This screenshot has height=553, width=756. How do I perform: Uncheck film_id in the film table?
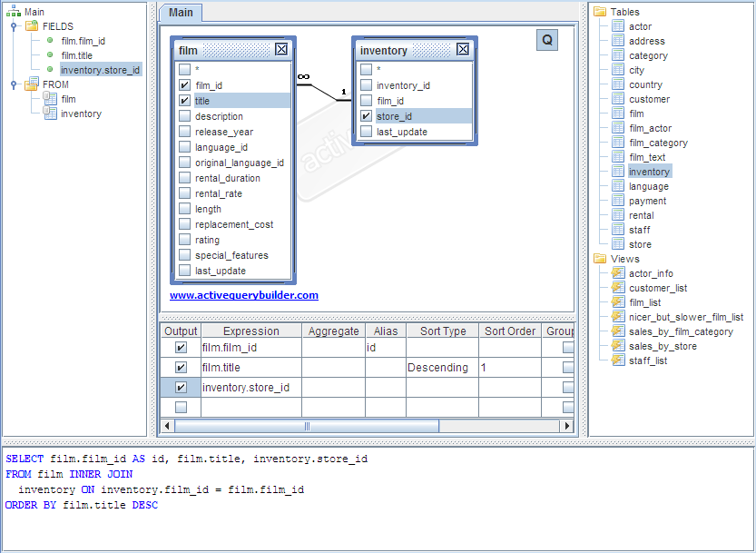click(184, 85)
